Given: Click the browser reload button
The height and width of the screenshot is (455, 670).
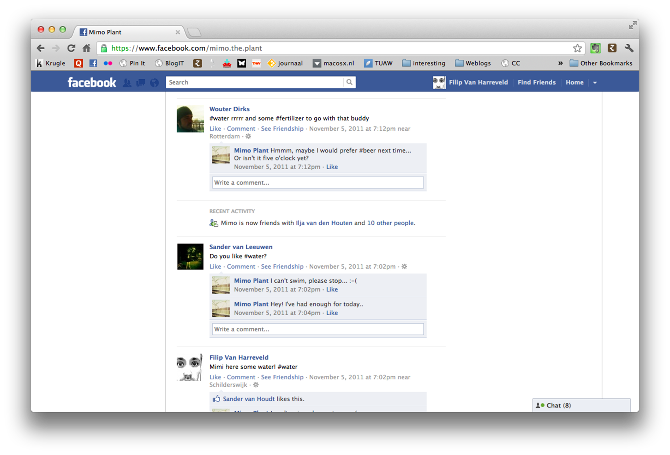Looking at the screenshot, I should tap(71, 48).
